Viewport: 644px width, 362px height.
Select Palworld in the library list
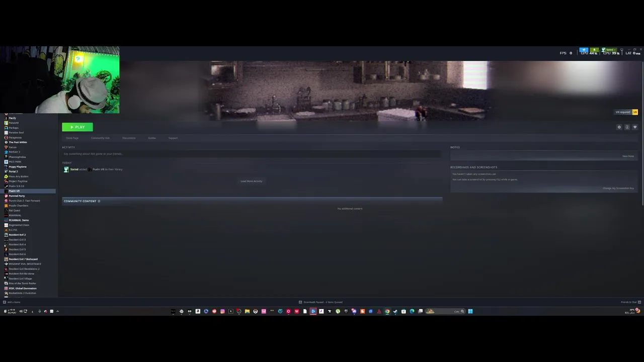(14, 123)
